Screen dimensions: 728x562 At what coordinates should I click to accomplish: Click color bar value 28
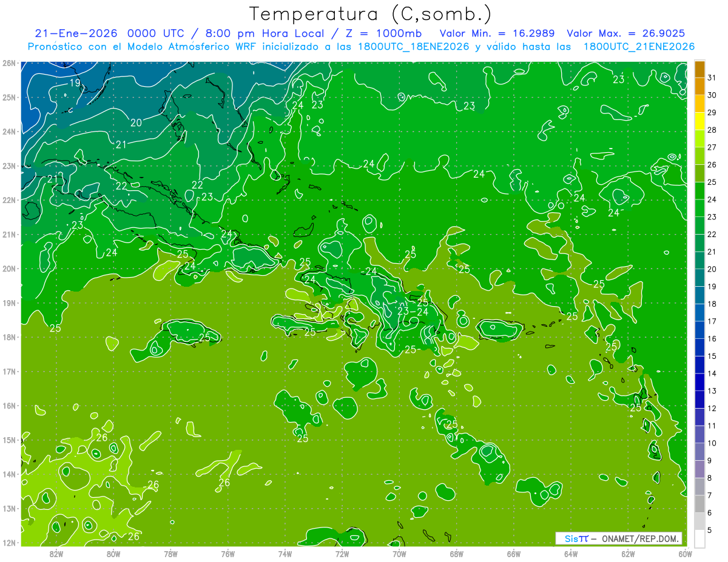(x=712, y=130)
